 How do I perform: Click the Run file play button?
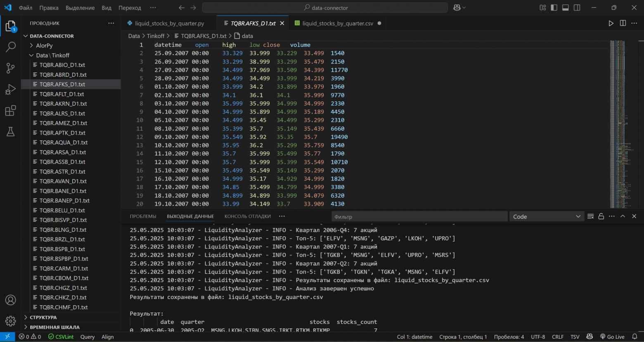[611, 24]
